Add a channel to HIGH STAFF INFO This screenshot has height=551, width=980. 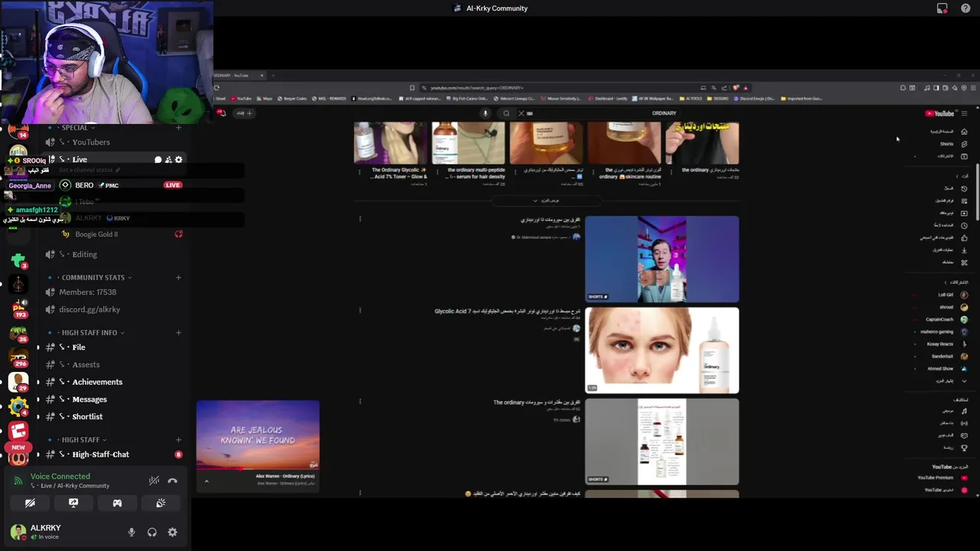point(178,332)
